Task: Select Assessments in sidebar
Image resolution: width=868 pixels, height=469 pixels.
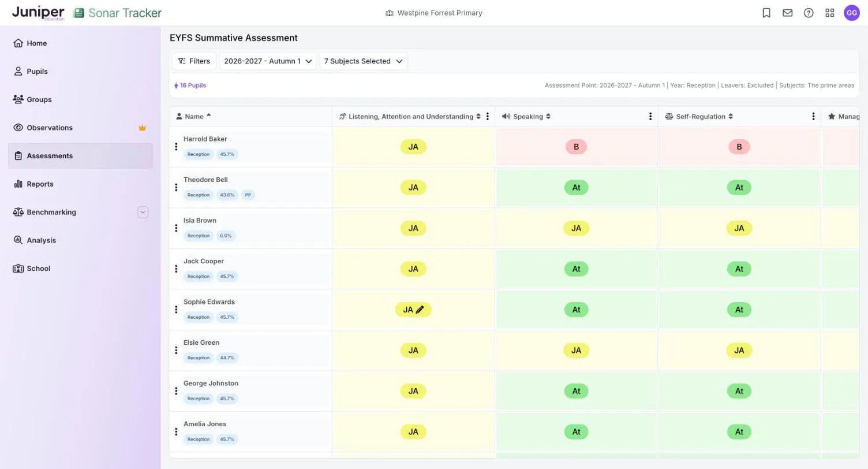Action: click(80, 156)
